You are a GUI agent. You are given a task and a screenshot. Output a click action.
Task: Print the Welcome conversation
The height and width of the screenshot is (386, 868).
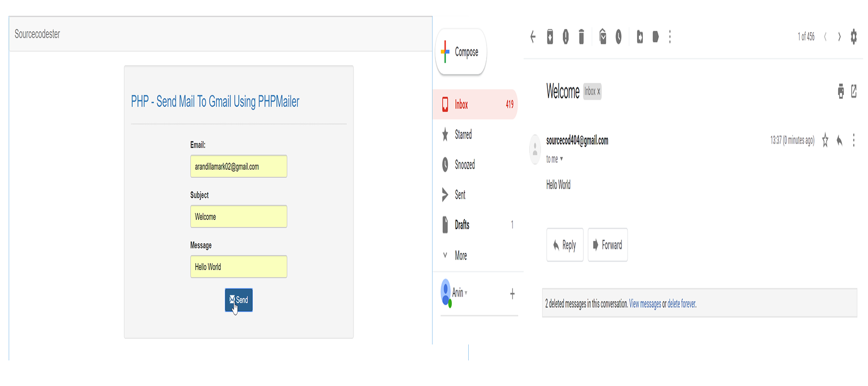[841, 91]
